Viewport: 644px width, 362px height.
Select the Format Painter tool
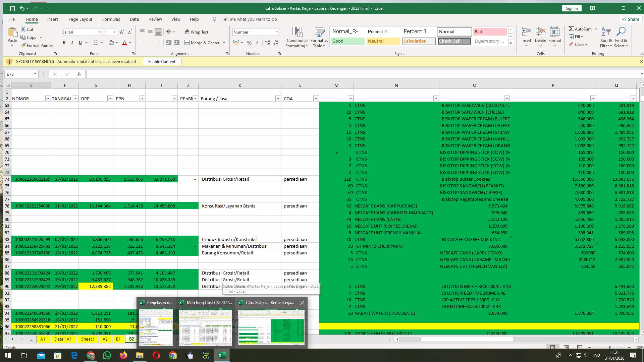tap(37, 45)
